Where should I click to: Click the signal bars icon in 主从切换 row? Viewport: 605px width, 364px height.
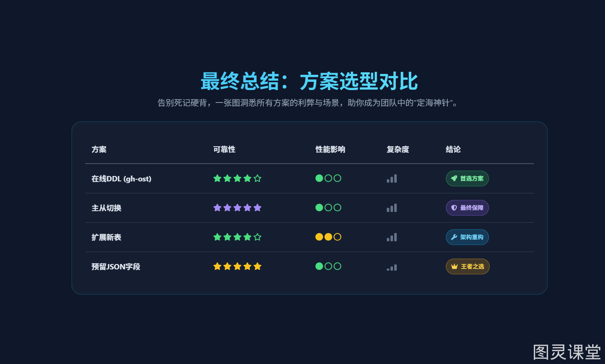click(x=392, y=208)
